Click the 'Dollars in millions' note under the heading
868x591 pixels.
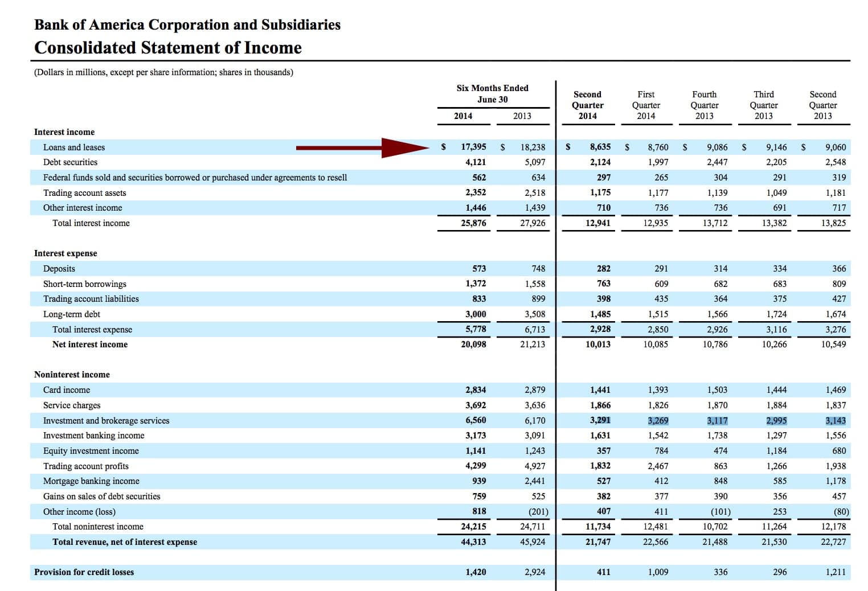164,72
